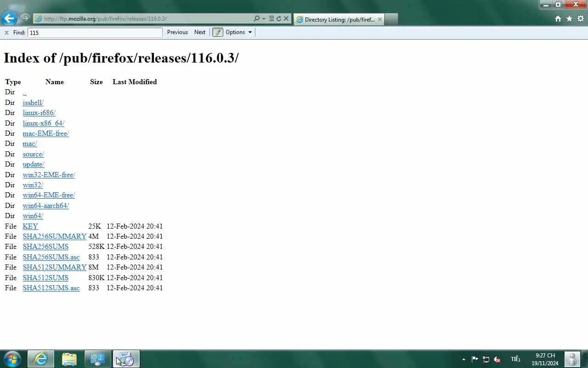Screen dimensions: 588x368
Task: Click the 'Name' column header text
Action: 55,82
